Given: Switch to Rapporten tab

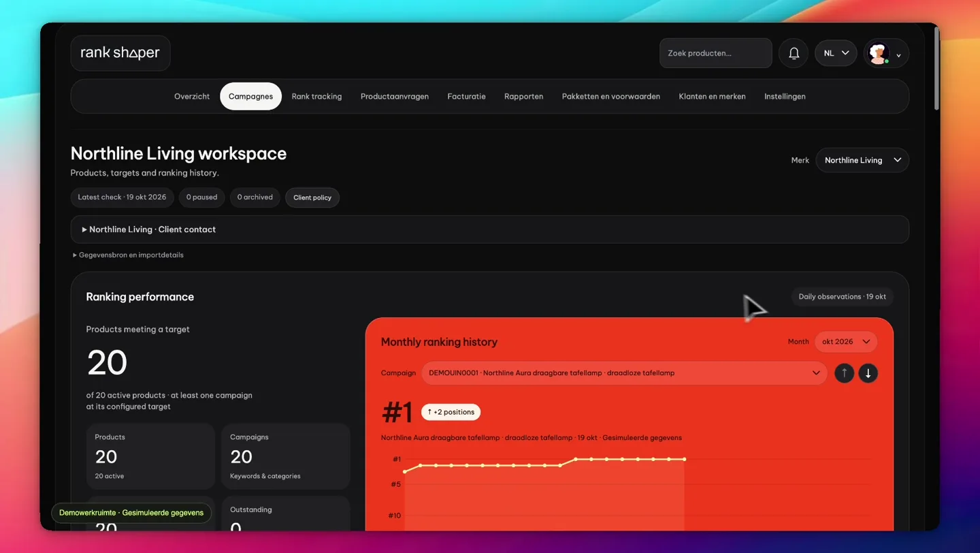Looking at the screenshot, I should pos(523,96).
